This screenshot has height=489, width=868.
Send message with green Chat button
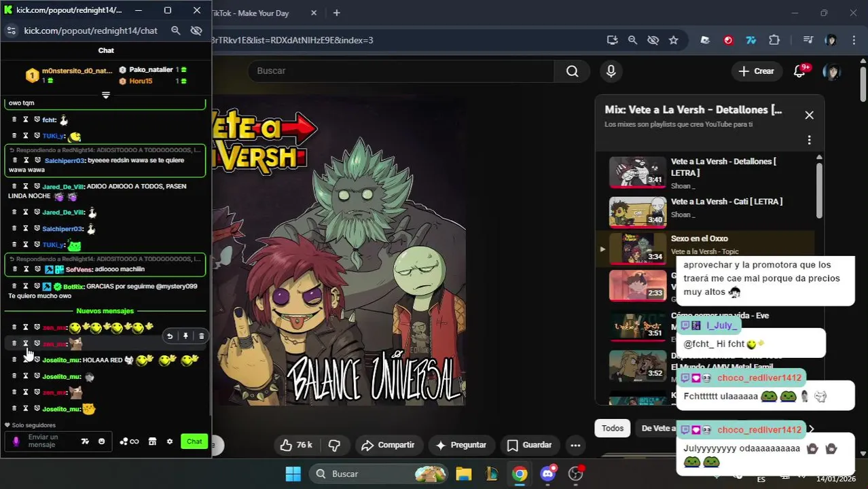pos(194,441)
